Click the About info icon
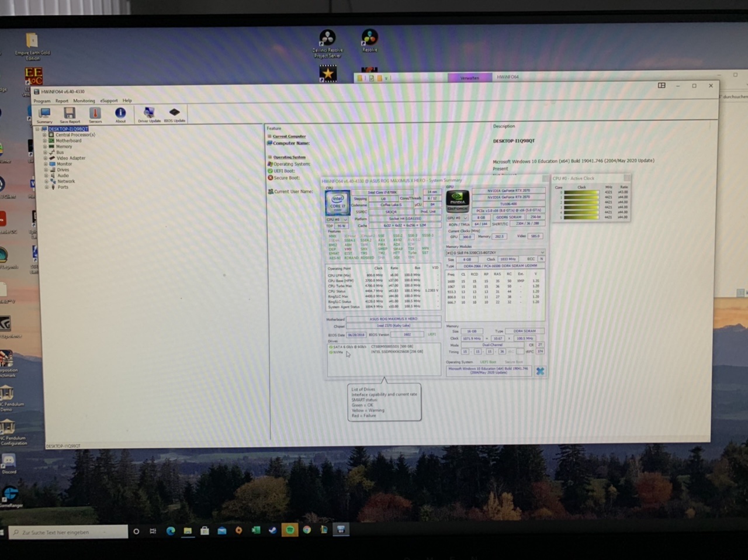 (120, 114)
